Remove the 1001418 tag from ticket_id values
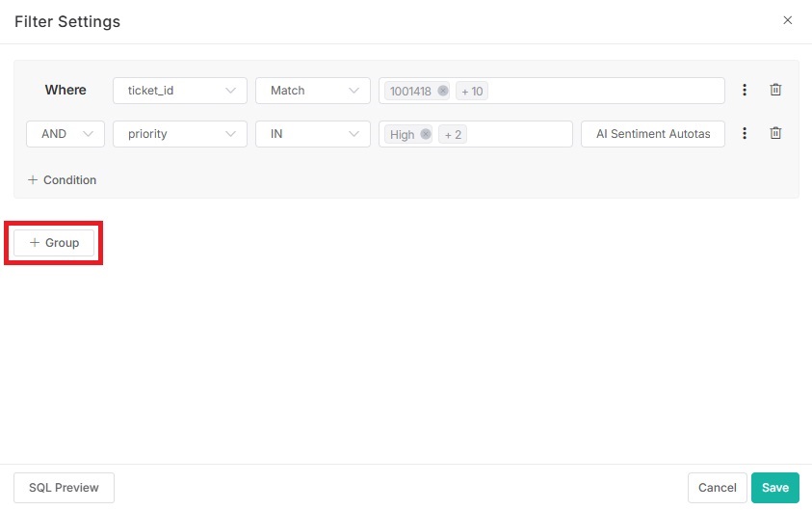This screenshot has height=510, width=812. tap(443, 91)
